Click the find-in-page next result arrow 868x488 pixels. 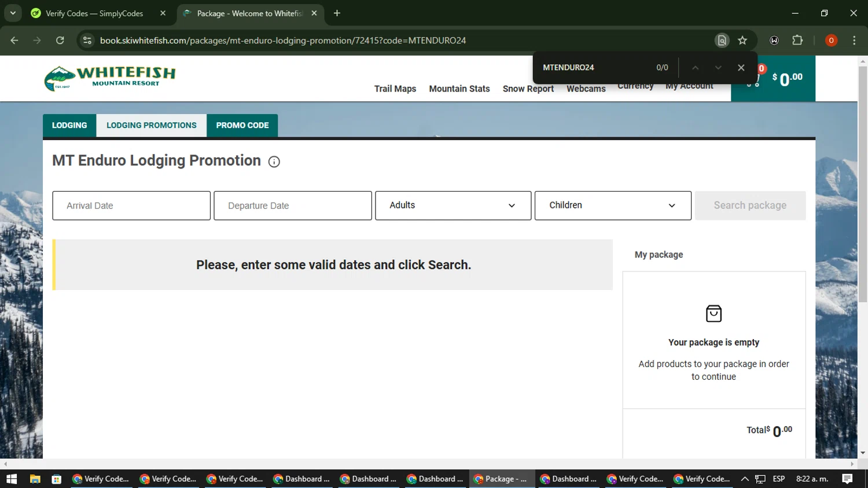pos(718,68)
